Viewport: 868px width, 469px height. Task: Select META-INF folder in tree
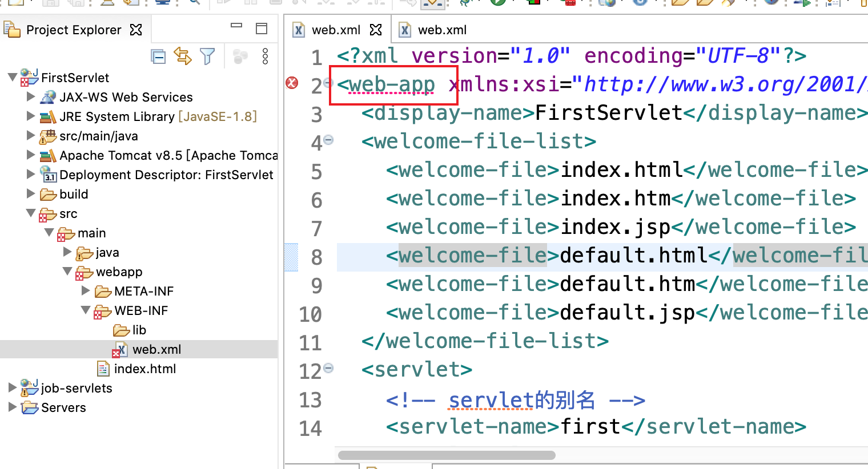click(x=144, y=291)
